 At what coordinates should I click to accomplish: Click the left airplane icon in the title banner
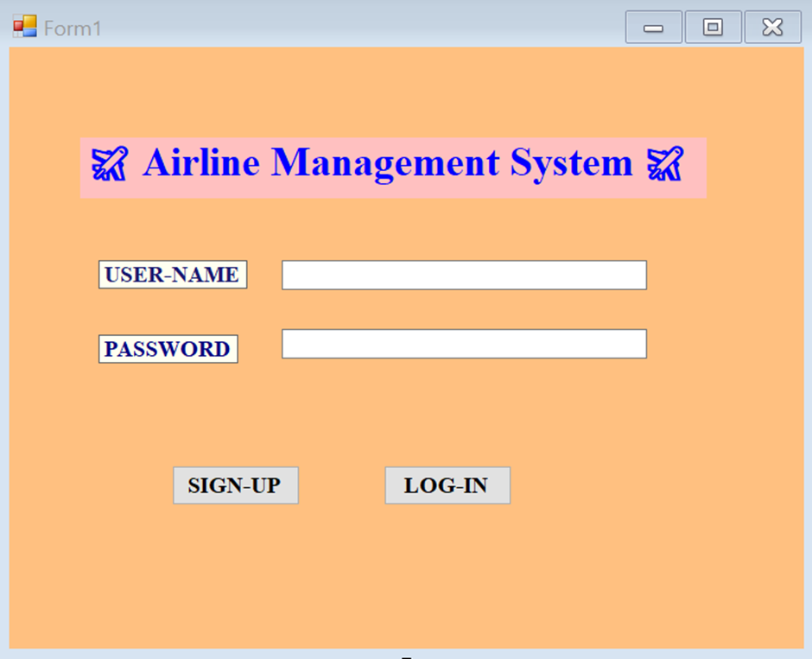coord(110,162)
